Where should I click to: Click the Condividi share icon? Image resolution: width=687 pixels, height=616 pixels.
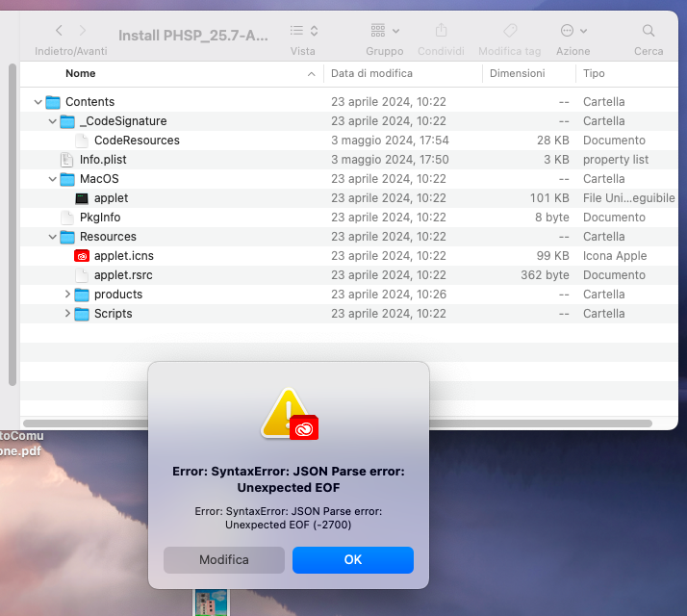click(x=442, y=31)
